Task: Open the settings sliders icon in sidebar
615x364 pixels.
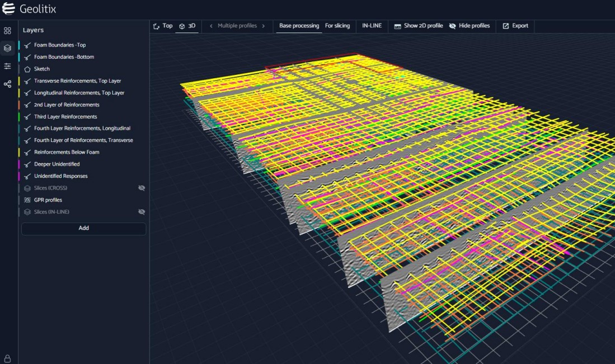Action: click(7, 66)
